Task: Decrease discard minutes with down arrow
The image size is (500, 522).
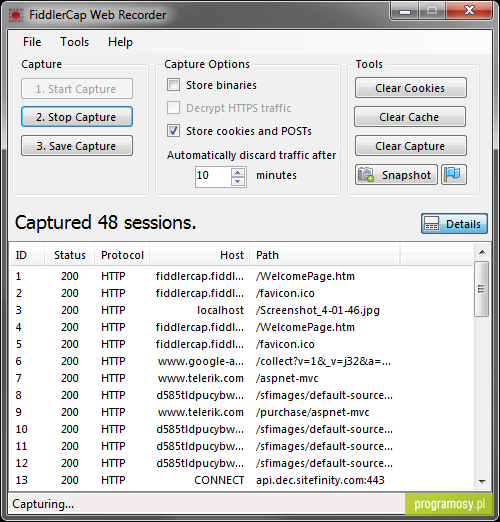Action: (x=238, y=181)
